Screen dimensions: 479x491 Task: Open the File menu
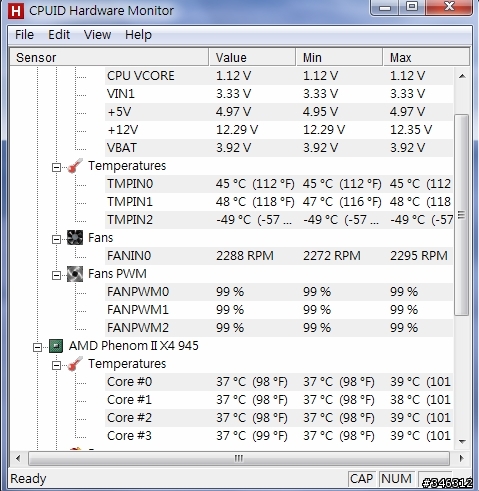tap(24, 35)
